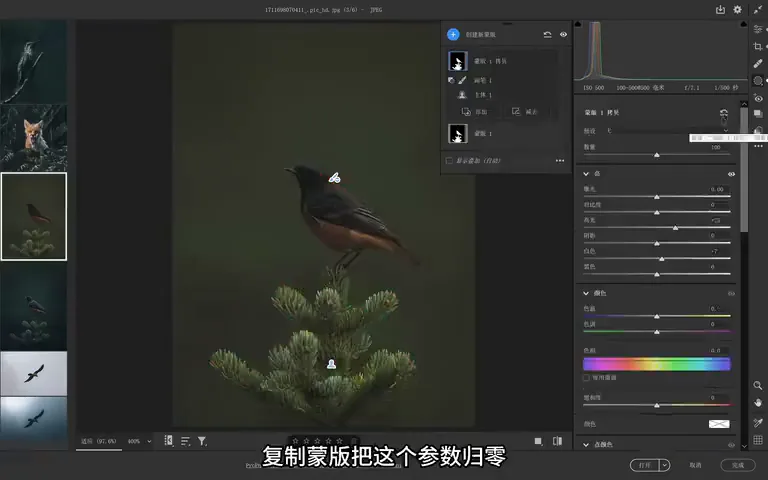Click the Subtract from mask button
The height and width of the screenshot is (480, 768).
[x=525, y=112]
